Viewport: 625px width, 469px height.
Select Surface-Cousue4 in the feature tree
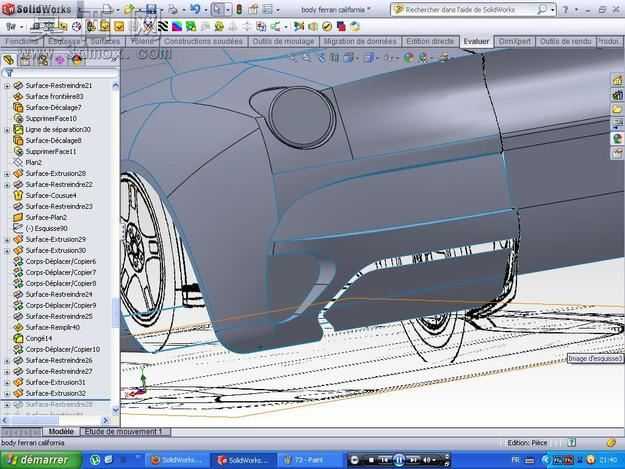51,196
